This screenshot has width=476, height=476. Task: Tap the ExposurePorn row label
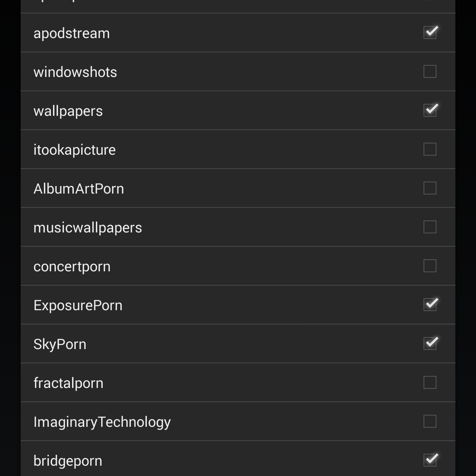click(78, 305)
